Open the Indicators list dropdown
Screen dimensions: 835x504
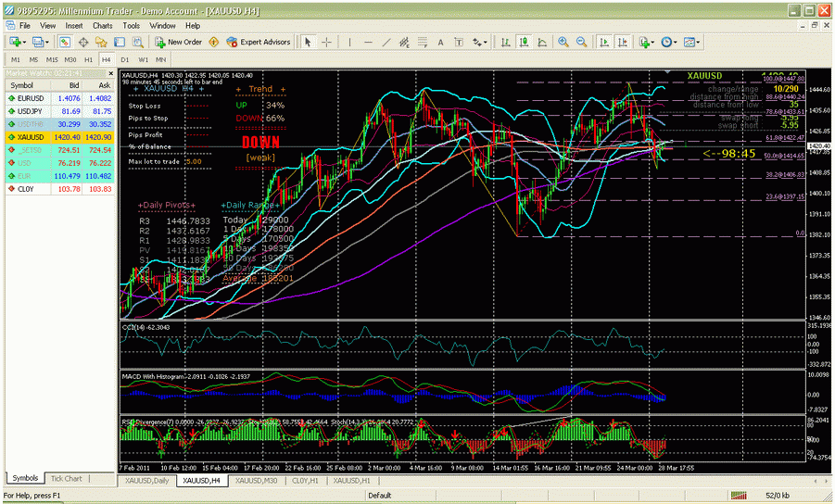point(652,42)
